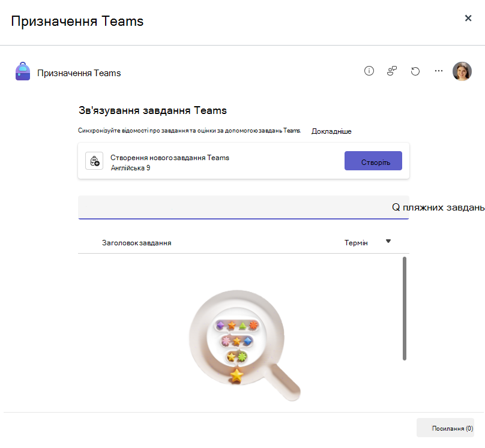Click the new assignment backpack-plus icon
Screen dimensions: 485x448
coord(94,161)
